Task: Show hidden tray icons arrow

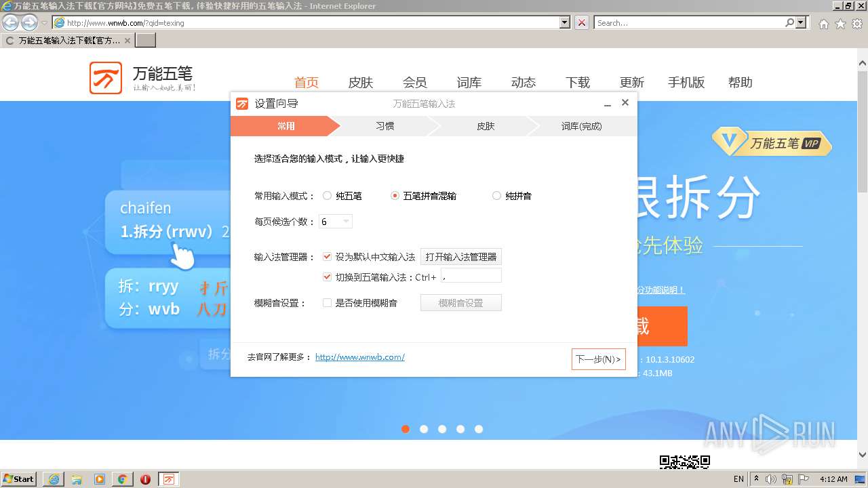Action: tap(757, 479)
